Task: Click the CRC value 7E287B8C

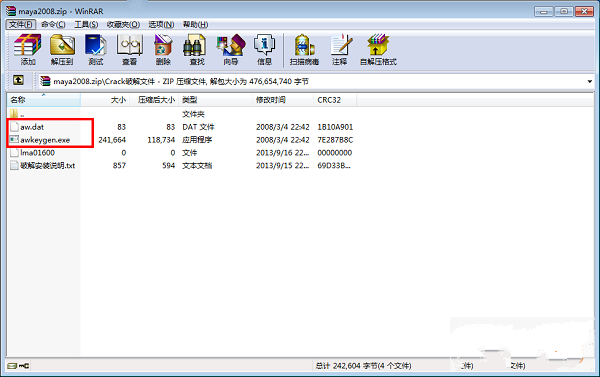Action: [335, 140]
